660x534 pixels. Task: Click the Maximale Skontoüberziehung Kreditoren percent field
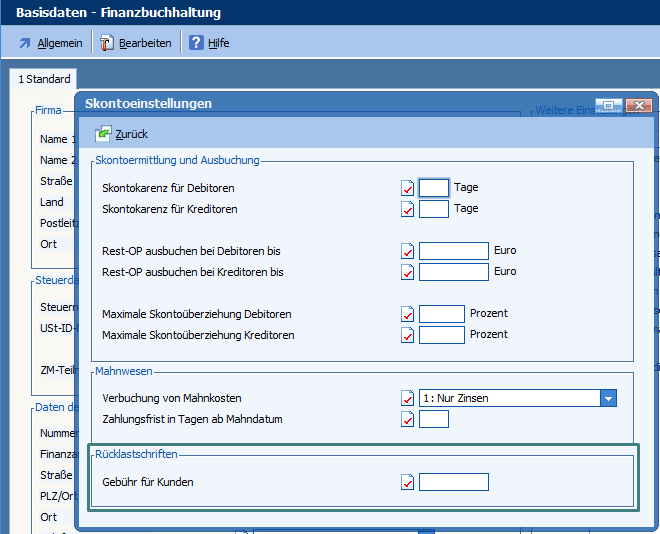point(441,335)
